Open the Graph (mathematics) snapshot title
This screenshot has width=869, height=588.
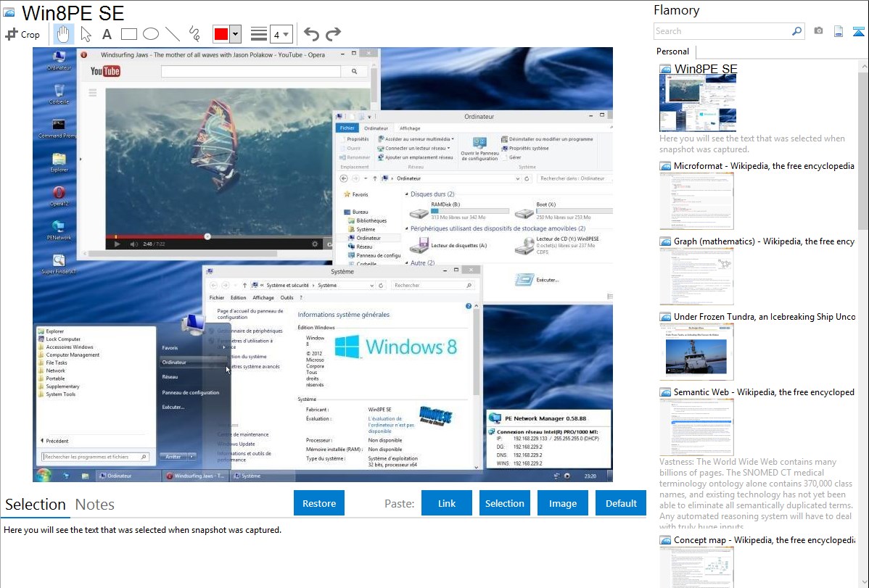(764, 241)
